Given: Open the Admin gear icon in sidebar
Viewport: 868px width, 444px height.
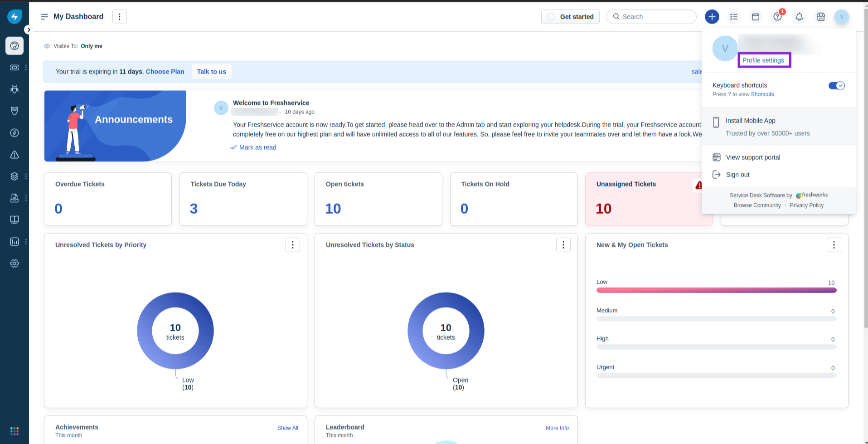Looking at the screenshot, I should pyautogui.click(x=15, y=263).
